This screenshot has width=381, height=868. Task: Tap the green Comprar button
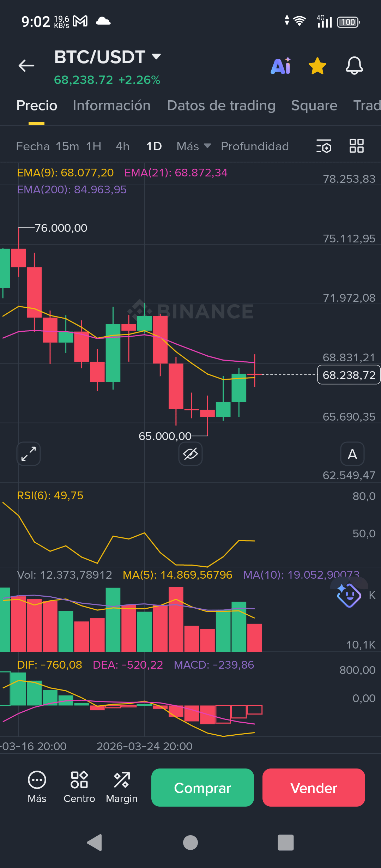coord(202,788)
